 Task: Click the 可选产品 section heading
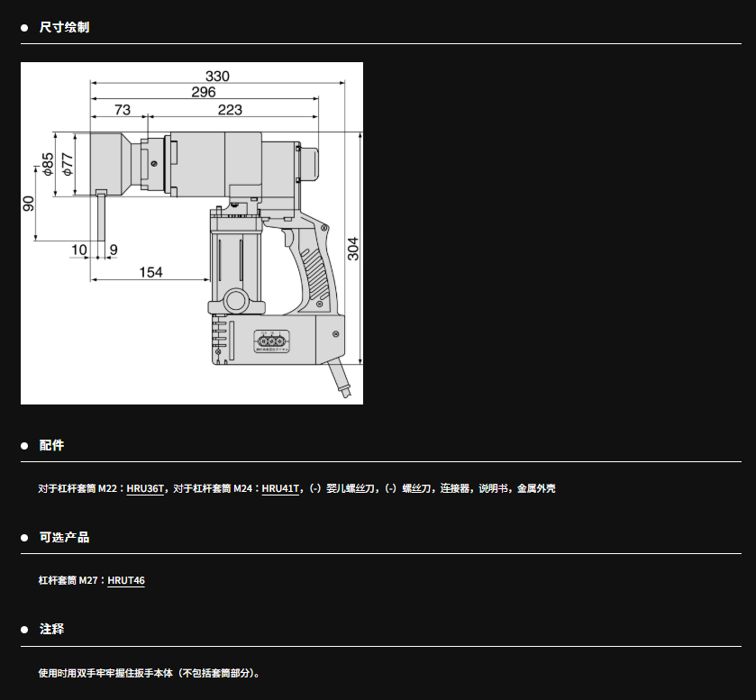click(64, 537)
